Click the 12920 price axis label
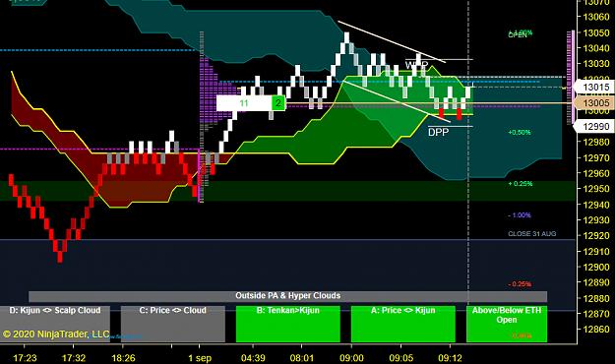615x364 pixels. [x=596, y=236]
